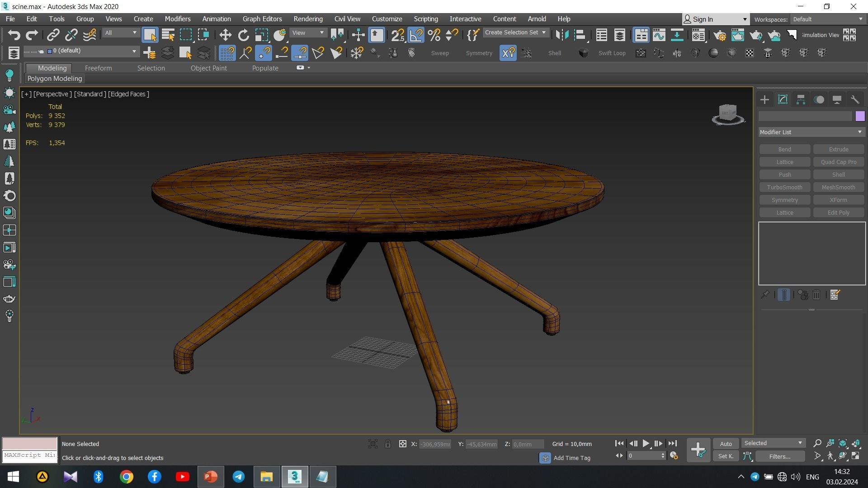This screenshot has width=868, height=488.
Task: Click Configure Modifier Sets icon
Action: [x=835, y=295]
